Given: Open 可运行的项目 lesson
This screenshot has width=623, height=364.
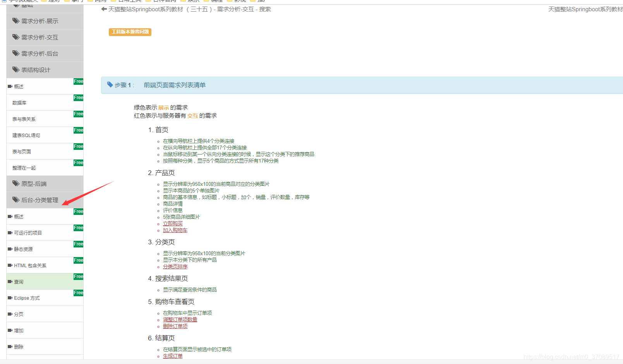Looking at the screenshot, I should 45,233.
